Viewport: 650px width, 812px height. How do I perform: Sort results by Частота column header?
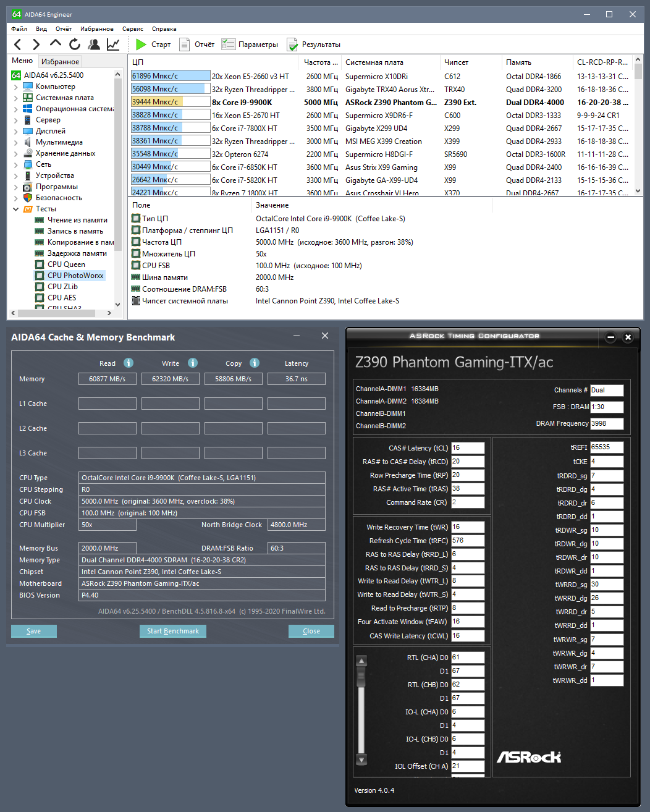pos(321,62)
